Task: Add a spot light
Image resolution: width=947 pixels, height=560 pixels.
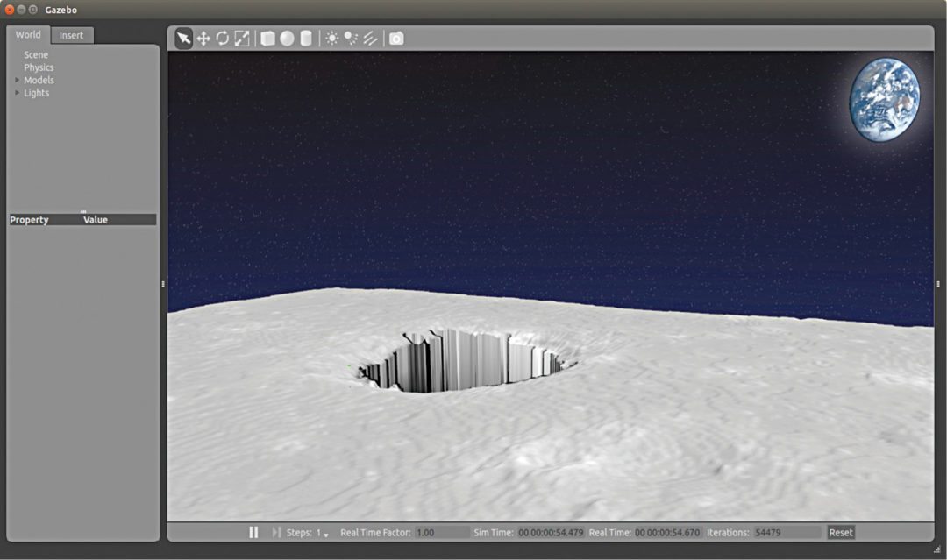Action: tap(351, 39)
